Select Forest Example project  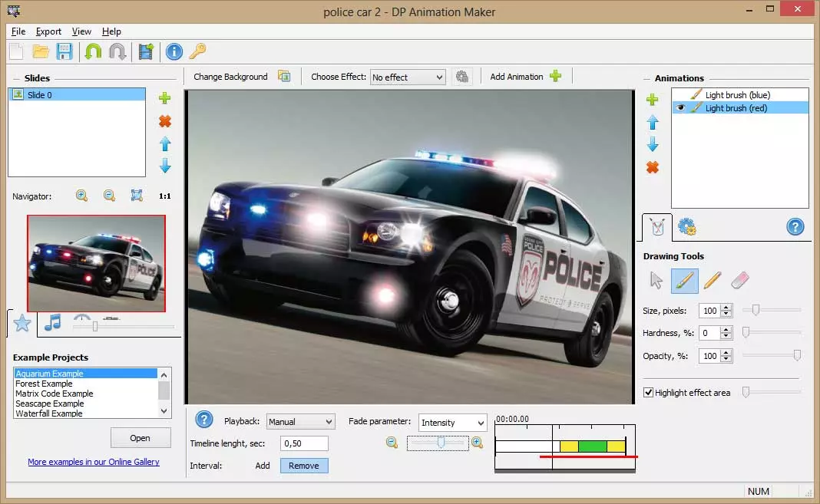44,384
